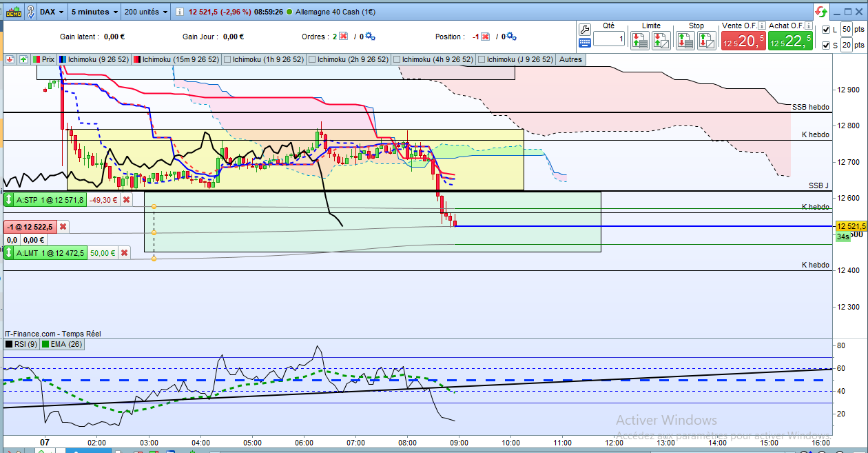The height and width of the screenshot is (453, 868).
Task: Toggle Ichimoku (2h 9 26 52) checkbox
Action: click(313, 59)
